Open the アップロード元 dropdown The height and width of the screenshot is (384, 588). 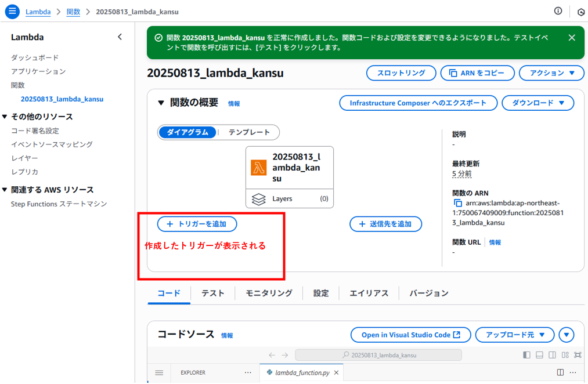514,335
